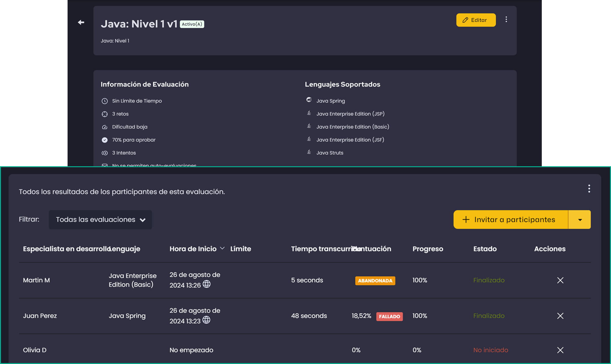Click Java Enterprise Edition (Basic) in Martin's row
Viewport: 611px width, 364px height.
pos(133,280)
